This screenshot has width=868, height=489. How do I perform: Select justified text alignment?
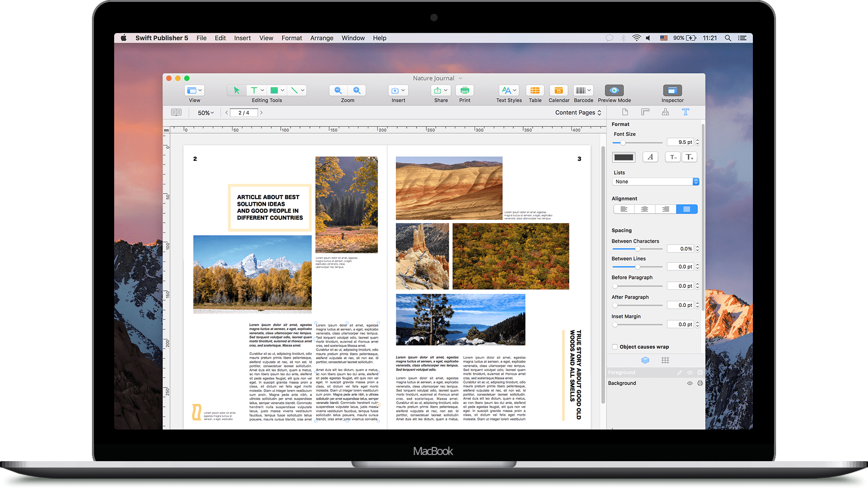click(687, 209)
